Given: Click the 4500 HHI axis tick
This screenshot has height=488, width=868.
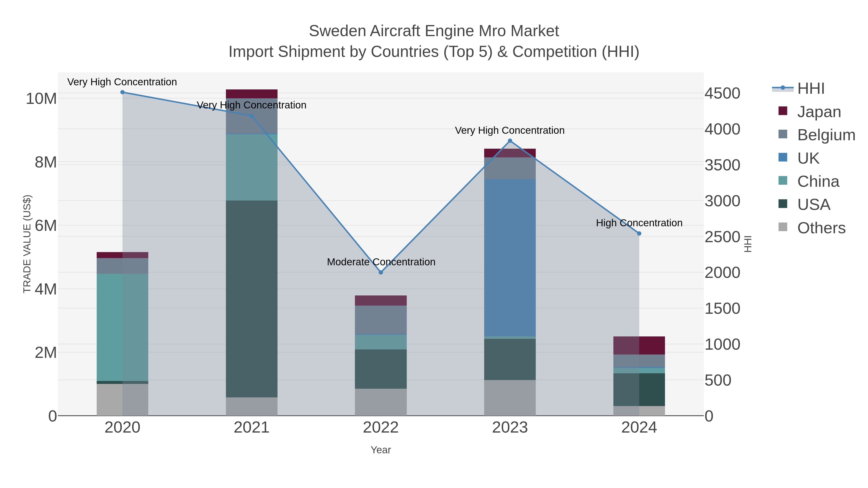Looking at the screenshot, I should click(722, 93).
